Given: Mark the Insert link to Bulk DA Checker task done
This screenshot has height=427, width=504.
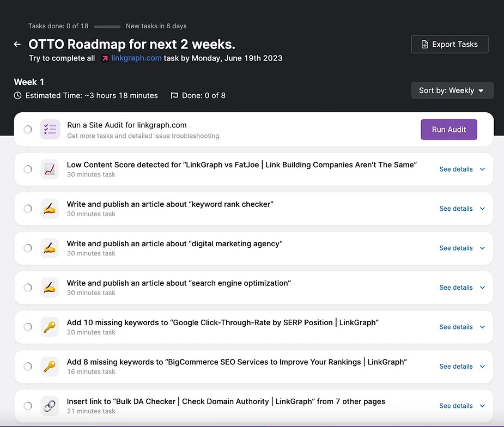Looking at the screenshot, I should coord(28,406).
